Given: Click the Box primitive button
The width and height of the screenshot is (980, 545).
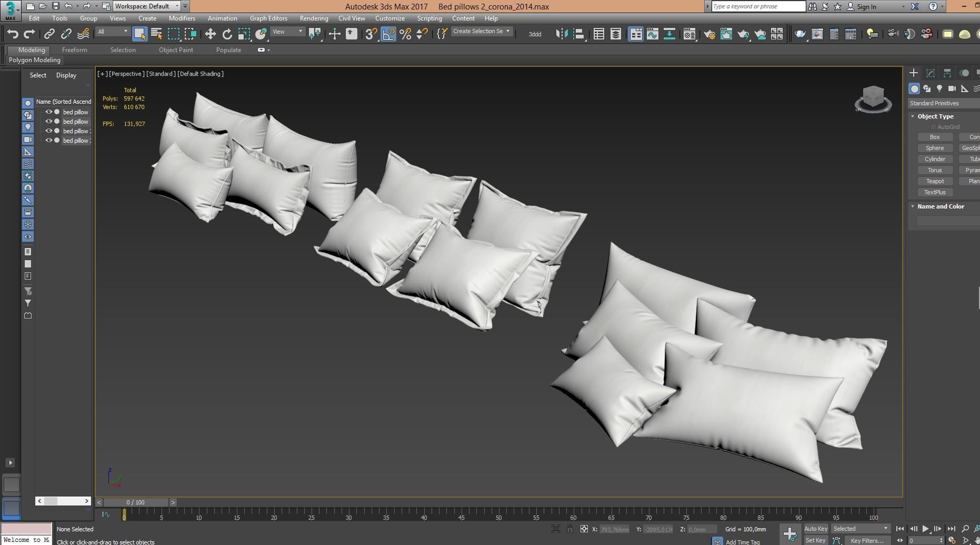Looking at the screenshot, I should (935, 137).
